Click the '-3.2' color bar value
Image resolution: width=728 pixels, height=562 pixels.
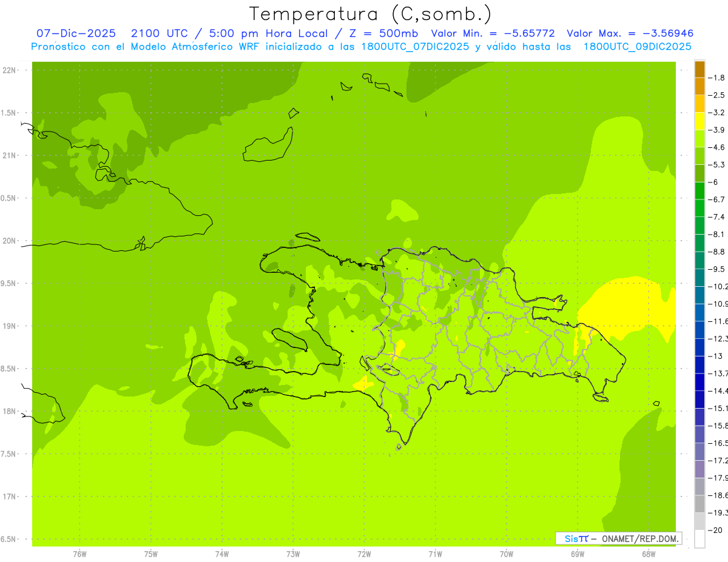(x=716, y=112)
